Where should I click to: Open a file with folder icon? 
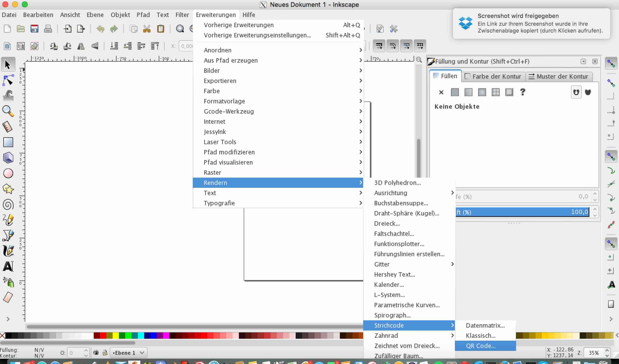[x=21, y=29]
